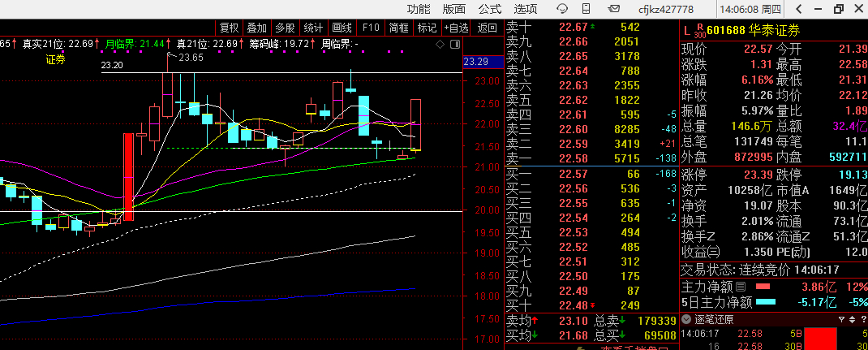Click the 总量 value 146.6万
The image size is (868, 350).
point(752,126)
